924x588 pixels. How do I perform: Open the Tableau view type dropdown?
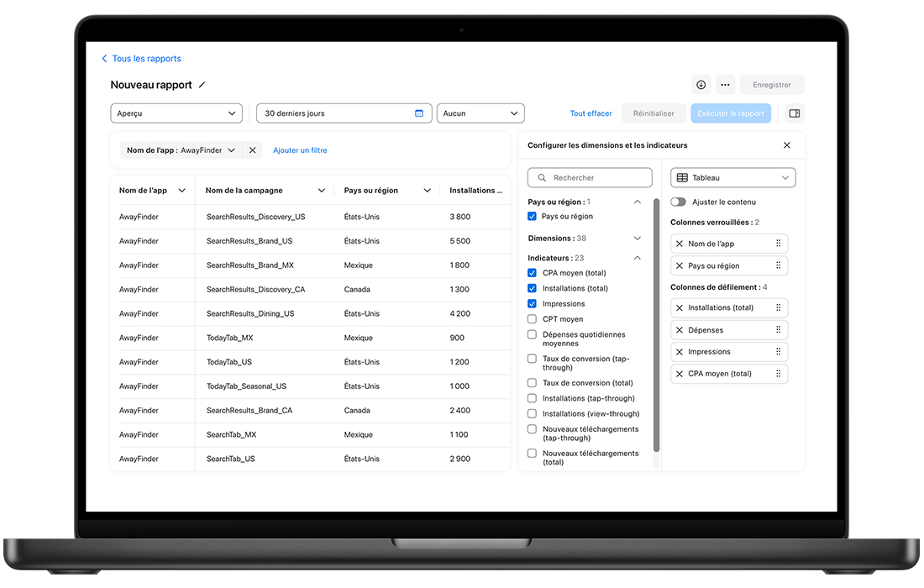tap(732, 178)
